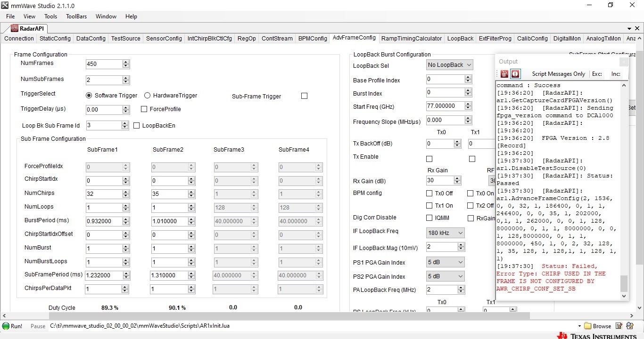Screen dimensions: 644x339
Task: Enable the LoopBackEn checkbox
Action: pos(137,126)
